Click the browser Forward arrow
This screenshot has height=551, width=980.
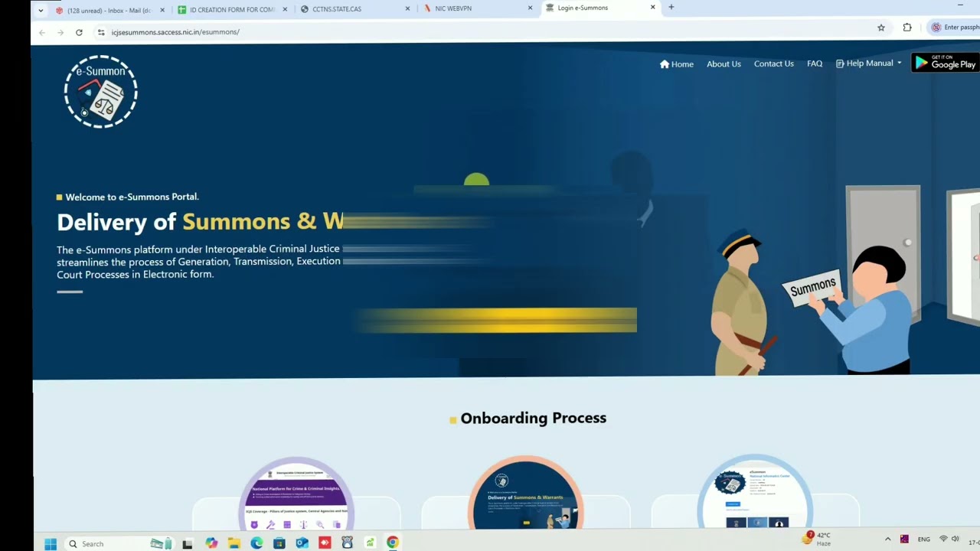[60, 32]
